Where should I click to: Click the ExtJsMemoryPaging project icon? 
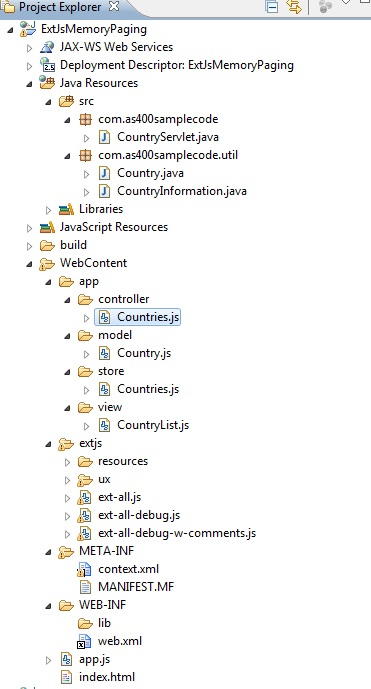28,29
